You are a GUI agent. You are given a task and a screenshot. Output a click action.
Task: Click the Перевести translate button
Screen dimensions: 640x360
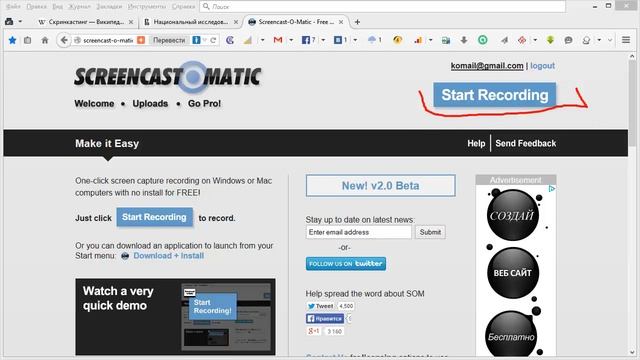[x=169, y=40]
